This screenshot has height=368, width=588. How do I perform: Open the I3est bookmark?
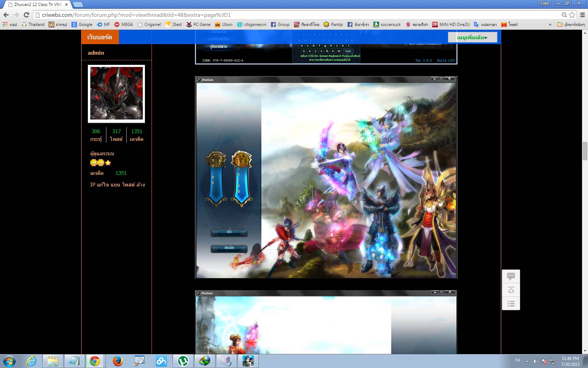click(x=174, y=25)
